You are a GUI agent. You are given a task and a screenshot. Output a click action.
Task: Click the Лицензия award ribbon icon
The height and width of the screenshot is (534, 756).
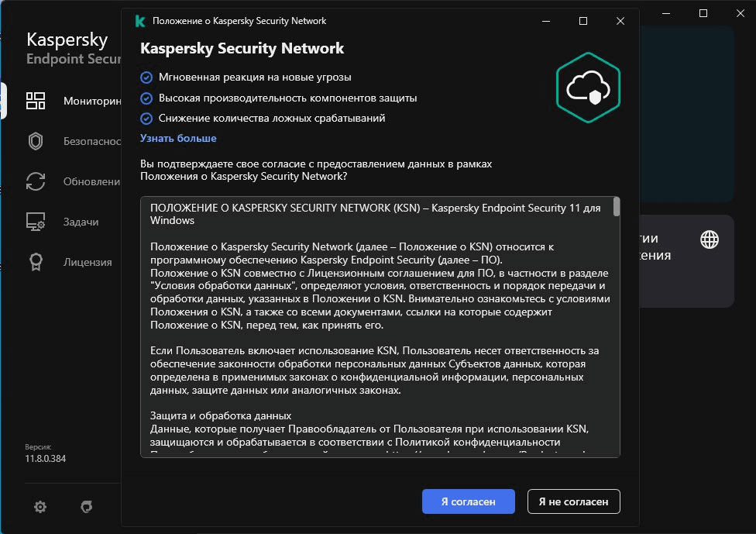pyautogui.click(x=36, y=262)
